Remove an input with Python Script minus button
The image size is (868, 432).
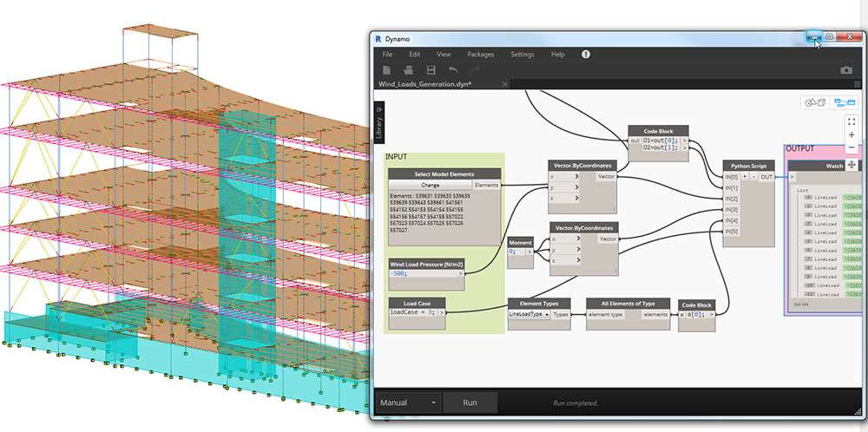point(754,176)
